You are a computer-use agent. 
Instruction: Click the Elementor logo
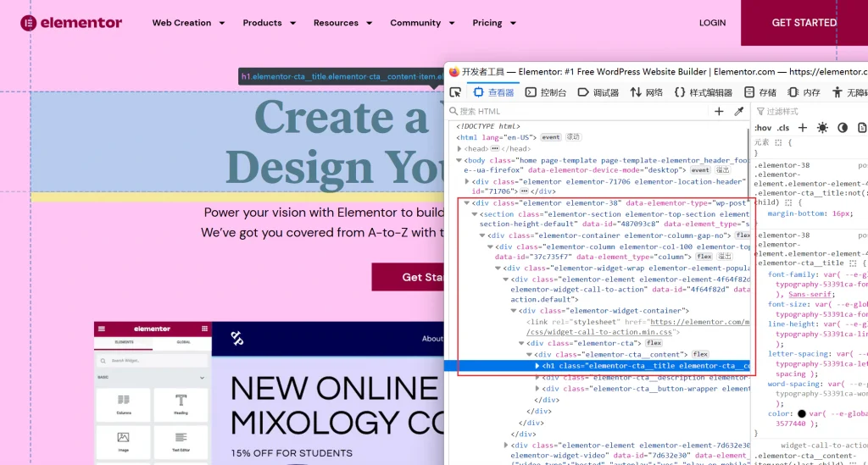click(x=70, y=23)
